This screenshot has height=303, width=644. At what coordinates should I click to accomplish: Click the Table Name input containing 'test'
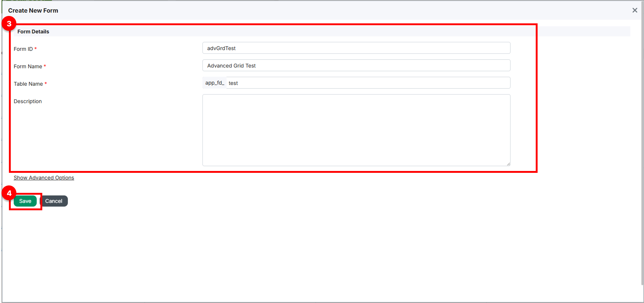click(x=368, y=83)
